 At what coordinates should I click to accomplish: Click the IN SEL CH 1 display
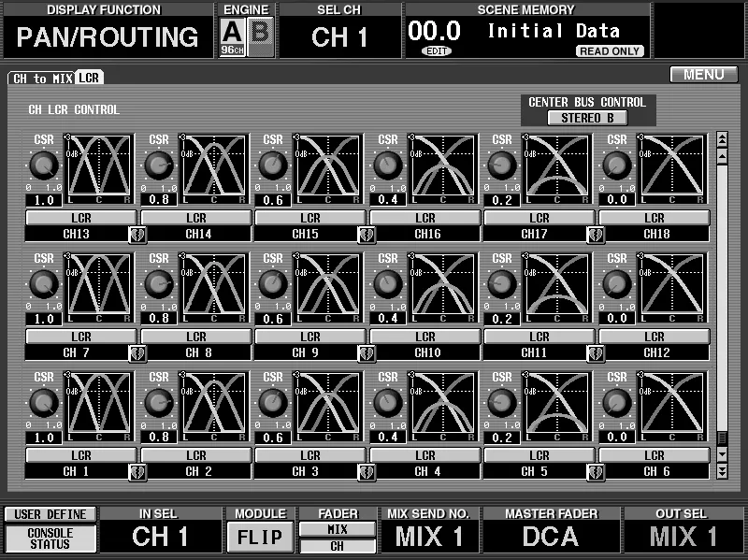(x=160, y=537)
